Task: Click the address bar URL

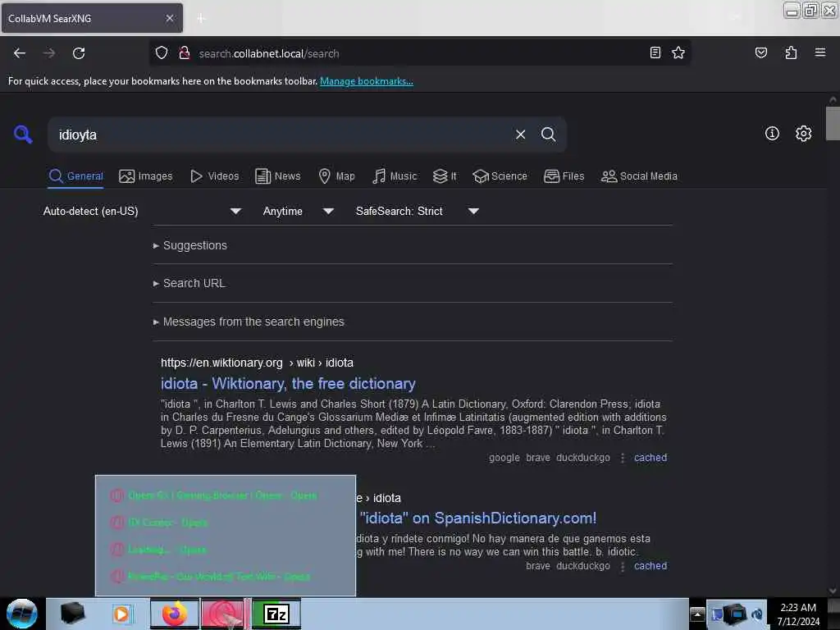Action: (269, 53)
